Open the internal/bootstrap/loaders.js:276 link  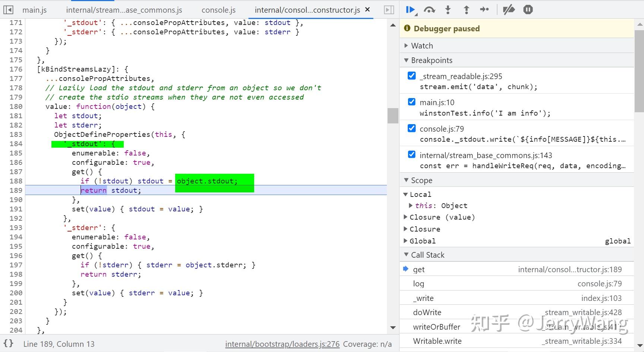282,344
